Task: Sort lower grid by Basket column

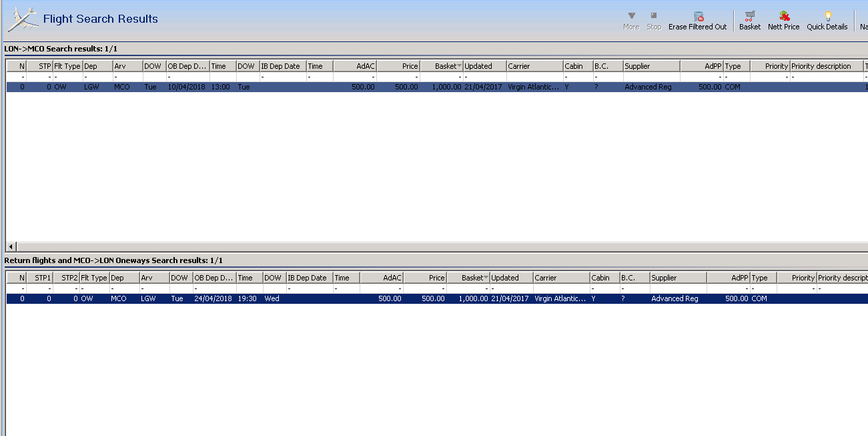Action: click(468, 278)
